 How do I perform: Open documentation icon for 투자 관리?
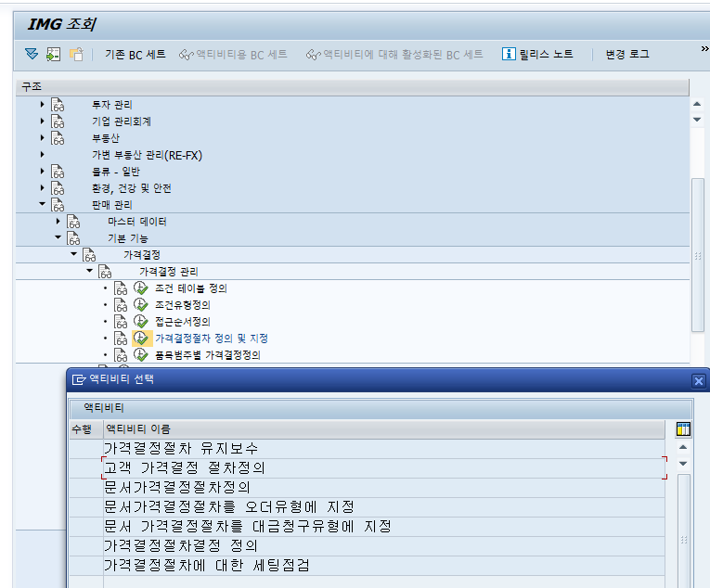click(x=58, y=105)
